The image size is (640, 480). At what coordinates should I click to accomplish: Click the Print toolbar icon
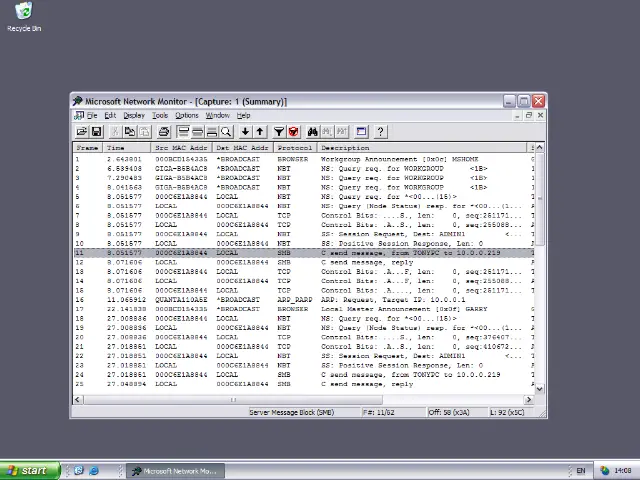(x=164, y=131)
